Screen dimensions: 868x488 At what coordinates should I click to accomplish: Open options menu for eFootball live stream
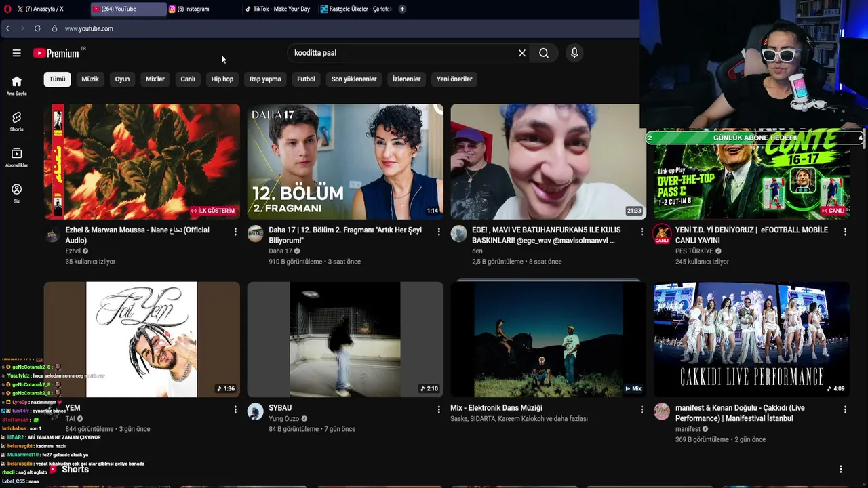pos(845,232)
